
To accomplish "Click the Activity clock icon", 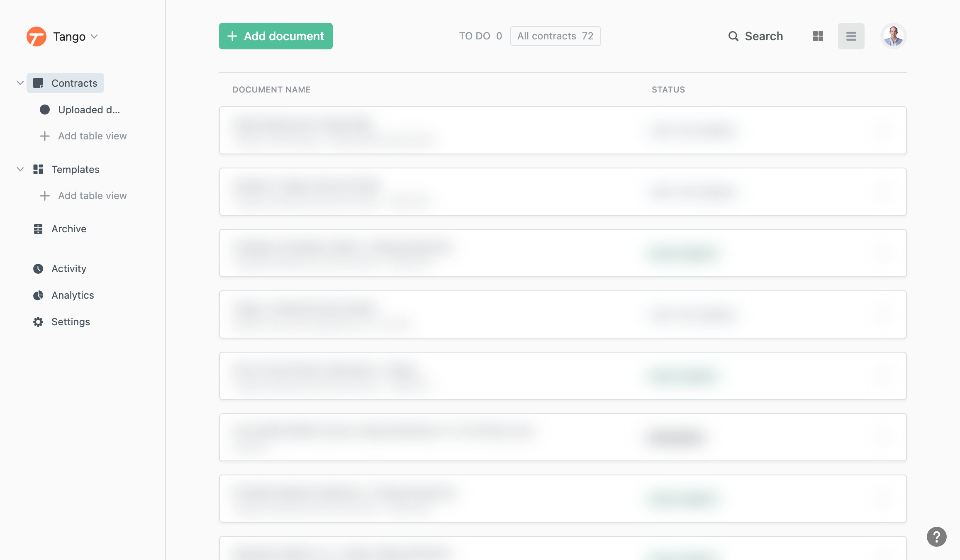I will pyautogui.click(x=38, y=269).
